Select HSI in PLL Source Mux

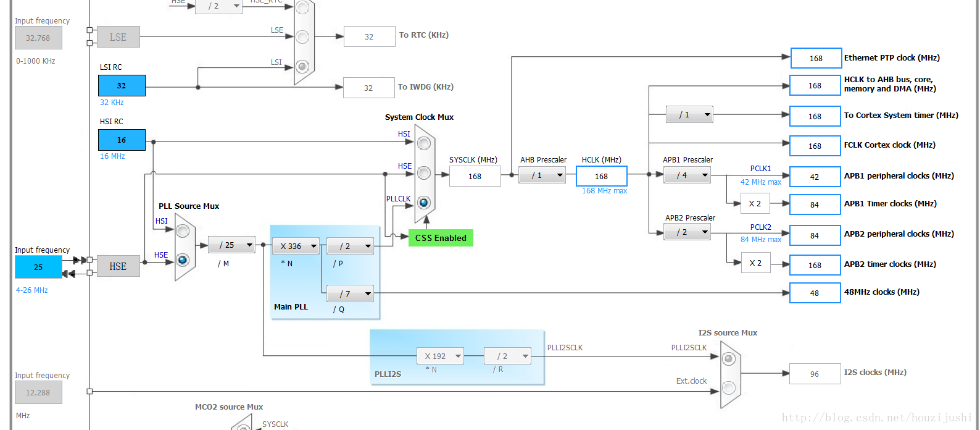tap(183, 230)
